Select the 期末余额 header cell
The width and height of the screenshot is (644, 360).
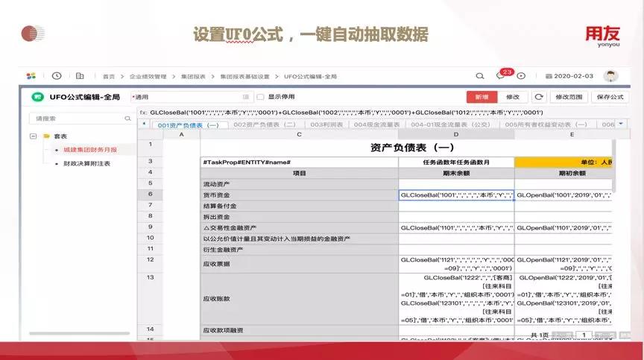tap(456, 173)
